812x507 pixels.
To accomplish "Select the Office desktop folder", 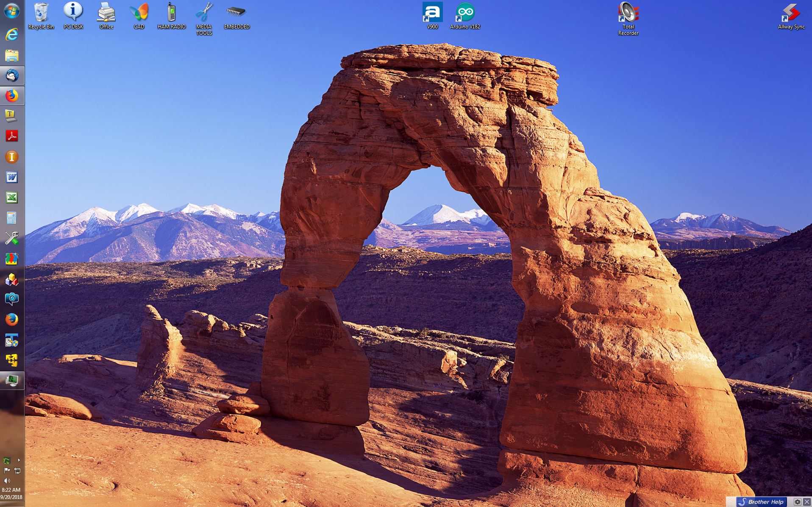I will [106, 16].
